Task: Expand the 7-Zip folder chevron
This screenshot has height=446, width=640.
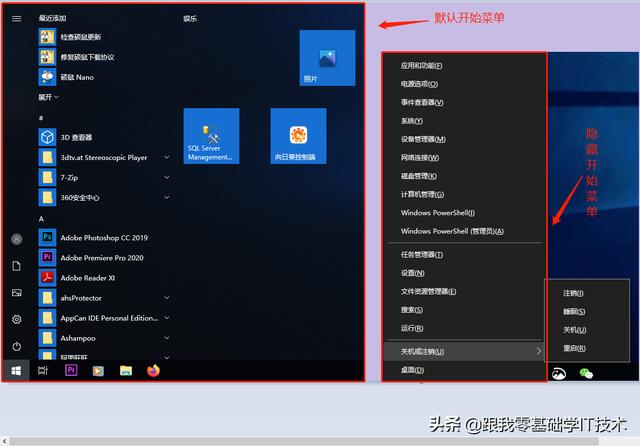Action: (x=167, y=177)
